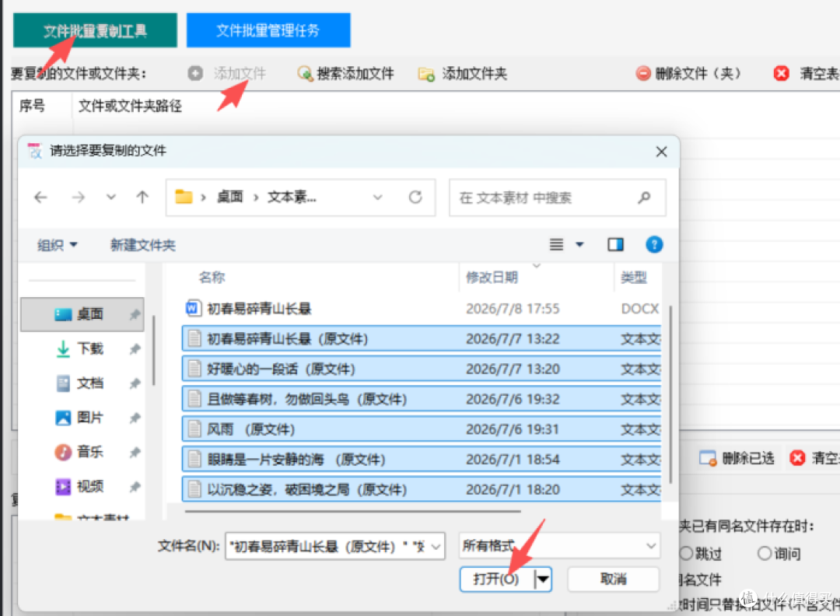Screen dimensions: 840x616
Task: Click the pin icon next to 文档
Action: (x=135, y=383)
